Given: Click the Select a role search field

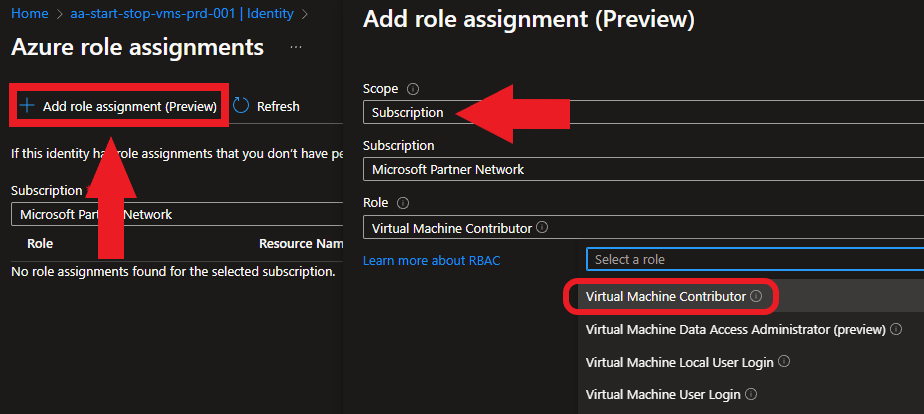Looking at the screenshot, I should [x=750, y=260].
